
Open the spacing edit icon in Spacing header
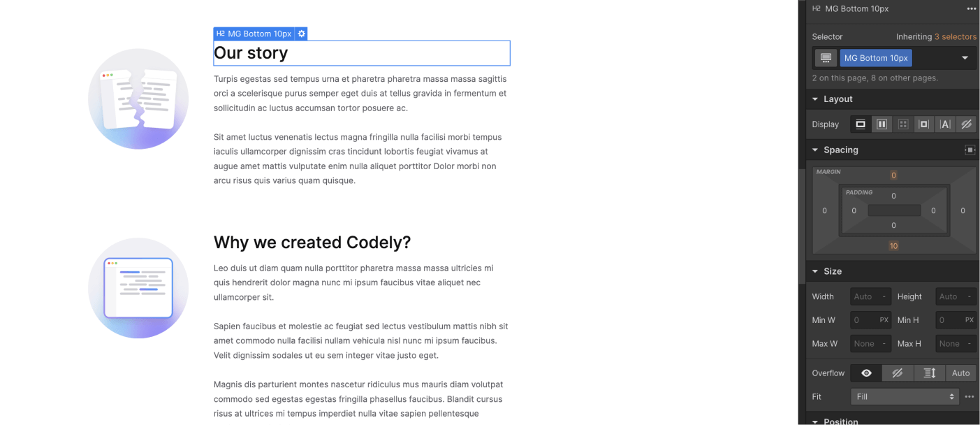pyautogui.click(x=970, y=150)
